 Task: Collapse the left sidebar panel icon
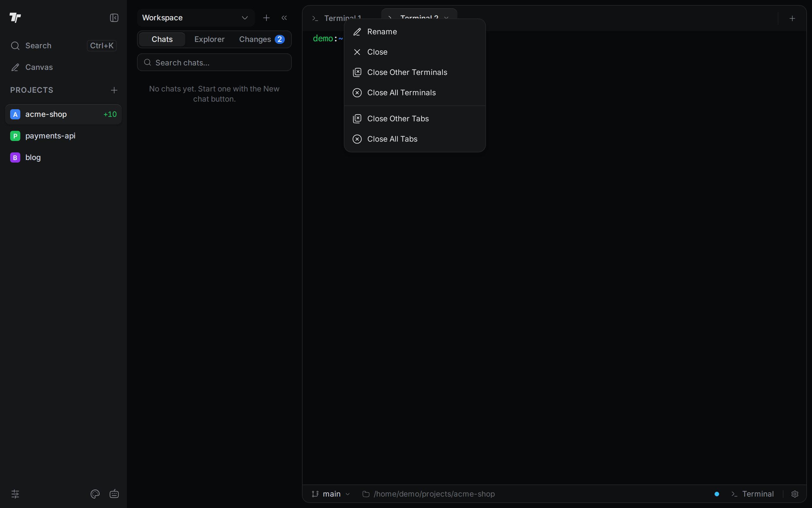click(x=114, y=17)
